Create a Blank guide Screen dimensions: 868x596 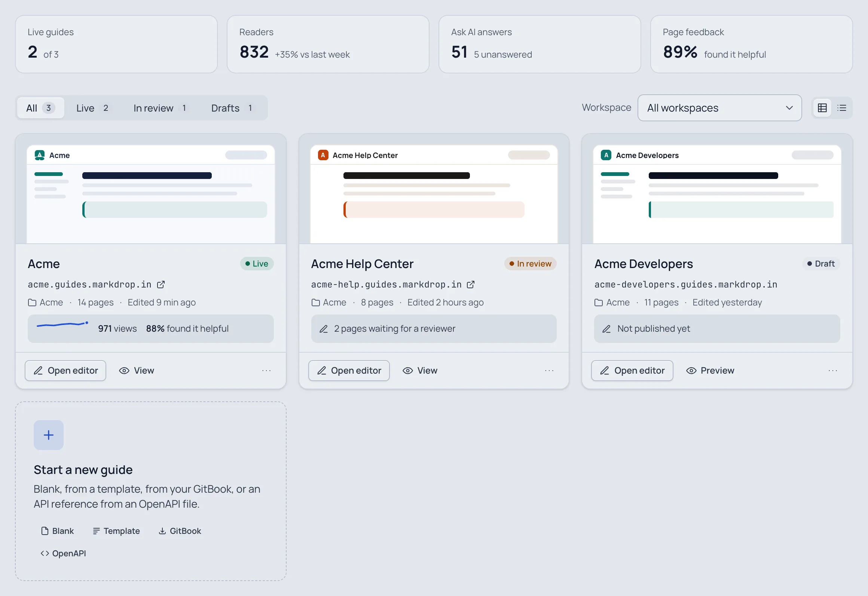point(57,531)
